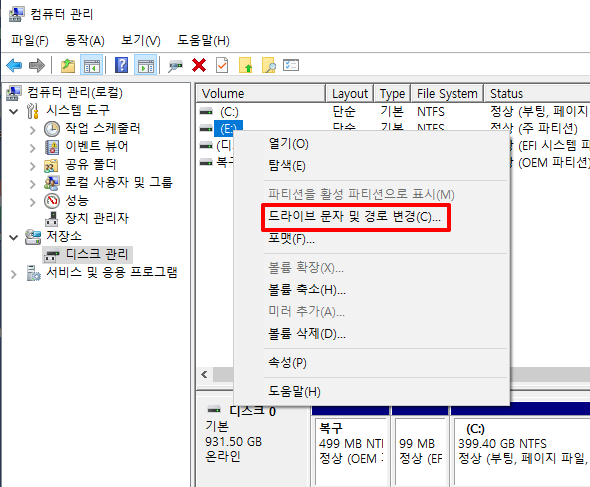Click the red X Delete toolbar icon
The width and height of the screenshot is (590, 487).
click(x=199, y=65)
